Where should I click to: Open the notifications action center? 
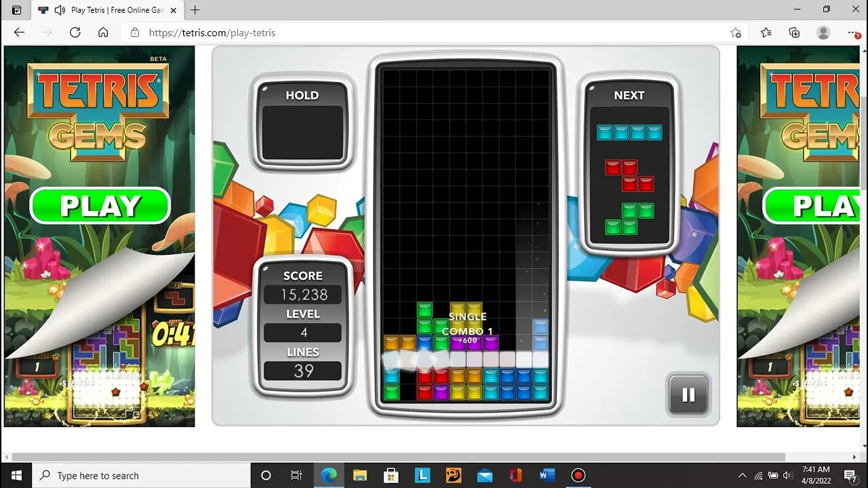[850, 475]
